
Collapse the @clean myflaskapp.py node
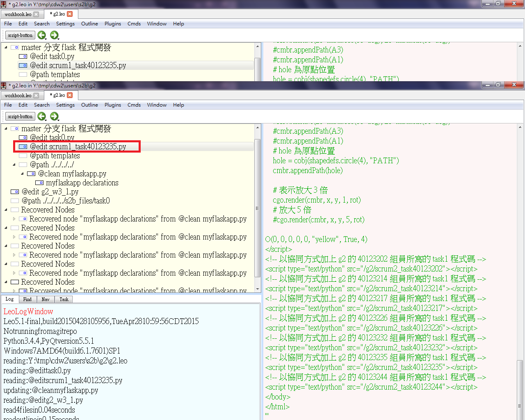tap(22, 174)
